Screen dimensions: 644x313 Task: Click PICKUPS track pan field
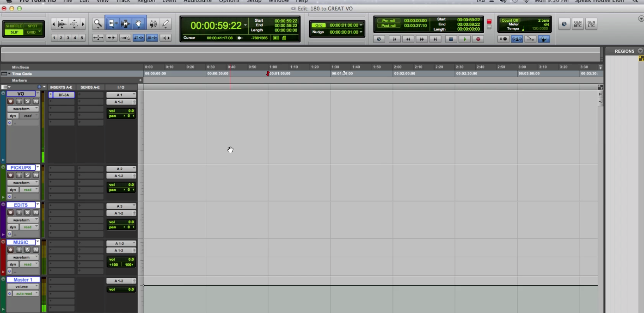click(x=121, y=190)
